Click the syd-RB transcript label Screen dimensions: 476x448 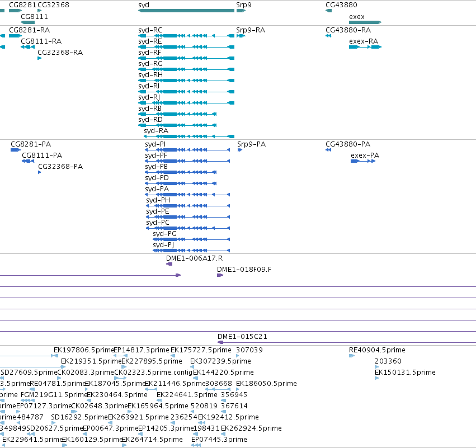(150, 109)
